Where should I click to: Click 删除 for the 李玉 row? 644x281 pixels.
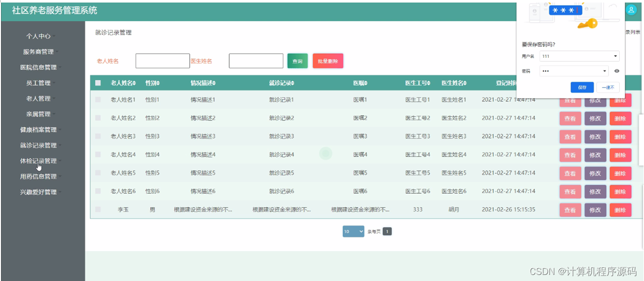click(x=621, y=210)
